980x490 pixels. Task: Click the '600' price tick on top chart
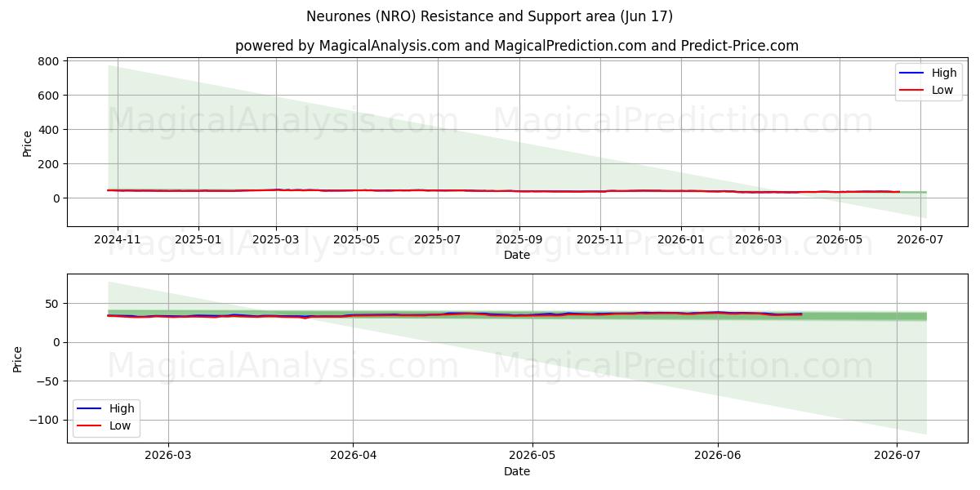pos(48,96)
